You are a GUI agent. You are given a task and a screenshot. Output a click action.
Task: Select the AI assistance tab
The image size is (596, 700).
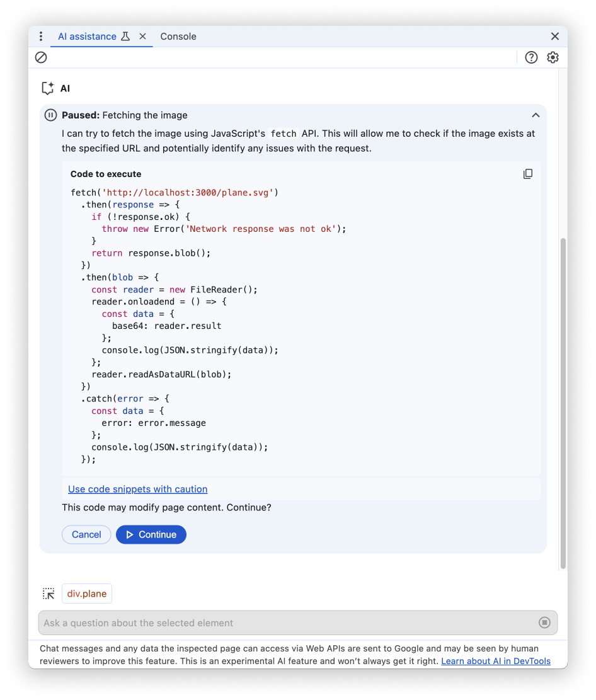click(88, 37)
